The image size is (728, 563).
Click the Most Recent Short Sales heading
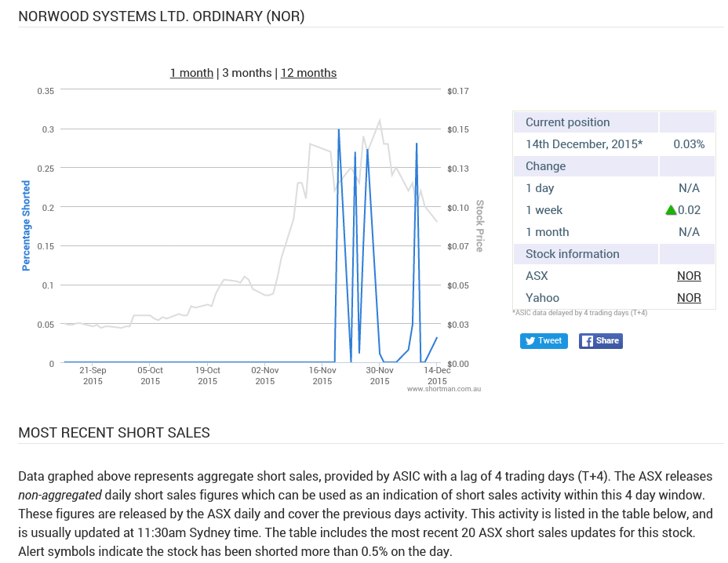[x=114, y=433]
